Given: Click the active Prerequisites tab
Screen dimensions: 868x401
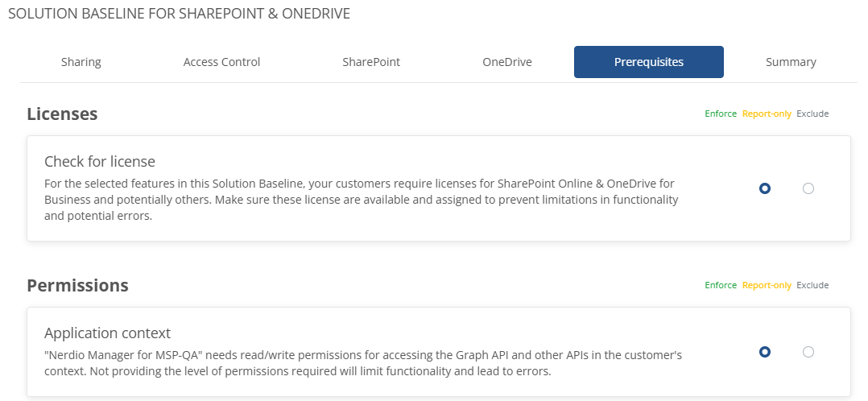Looking at the screenshot, I should 649,62.
